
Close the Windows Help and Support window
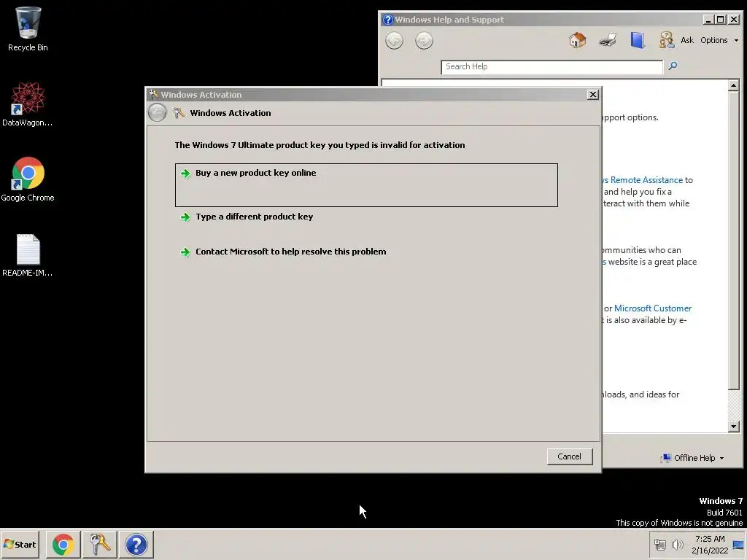click(x=734, y=20)
